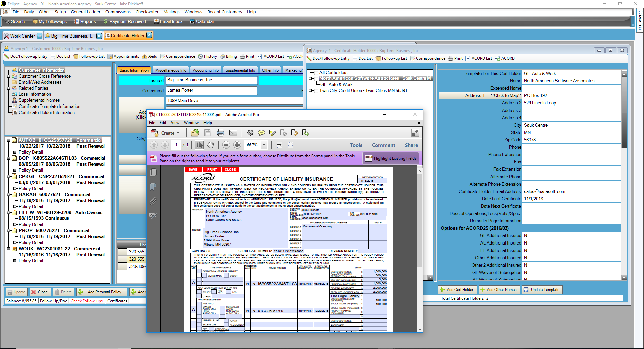Collapse the BOP I6805522A646TIL03 policy node
The image size is (644, 349).
pos(9,158)
